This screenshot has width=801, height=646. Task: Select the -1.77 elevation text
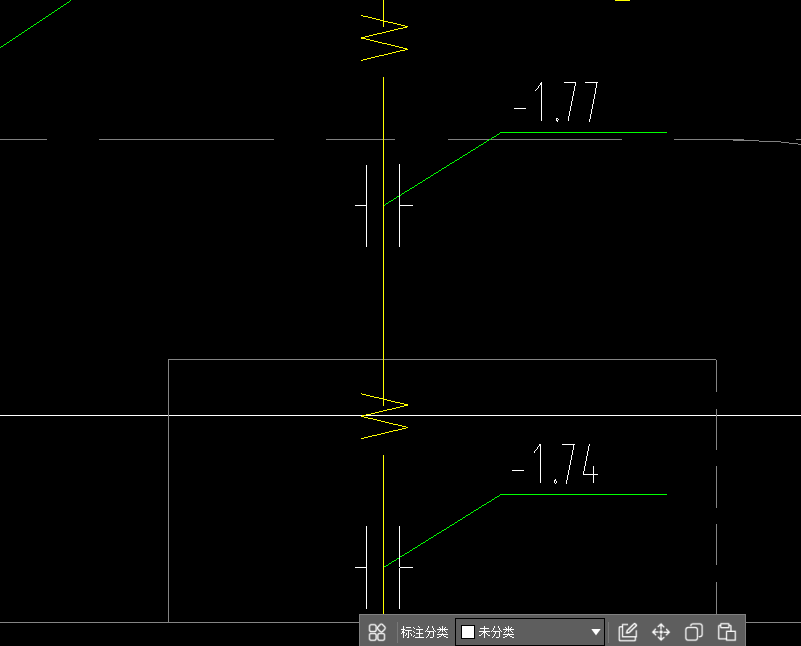pos(556,102)
